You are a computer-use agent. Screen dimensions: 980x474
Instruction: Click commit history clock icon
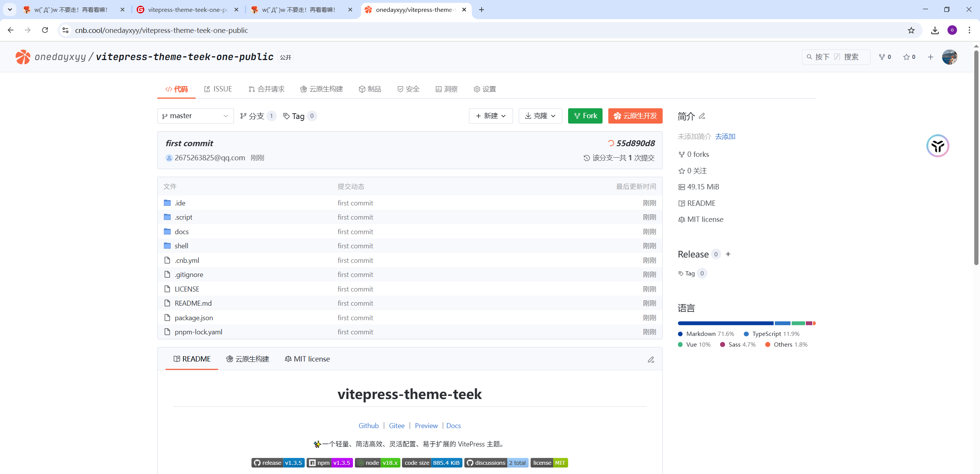(586, 158)
